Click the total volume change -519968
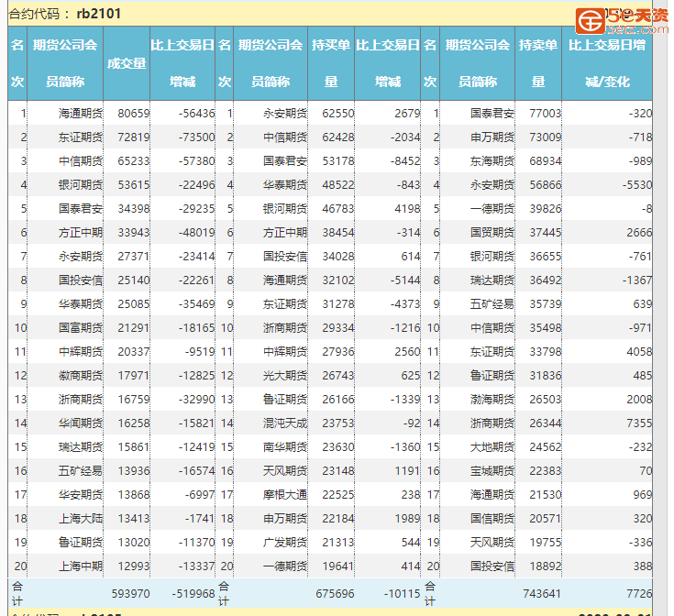 point(193,594)
